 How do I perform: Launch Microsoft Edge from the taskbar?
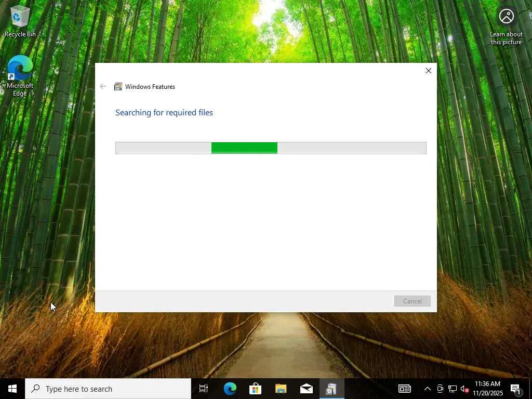[x=230, y=389]
